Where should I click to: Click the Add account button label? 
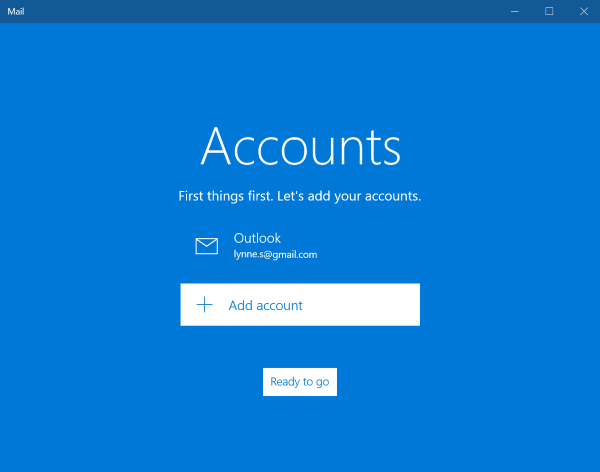(266, 305)
